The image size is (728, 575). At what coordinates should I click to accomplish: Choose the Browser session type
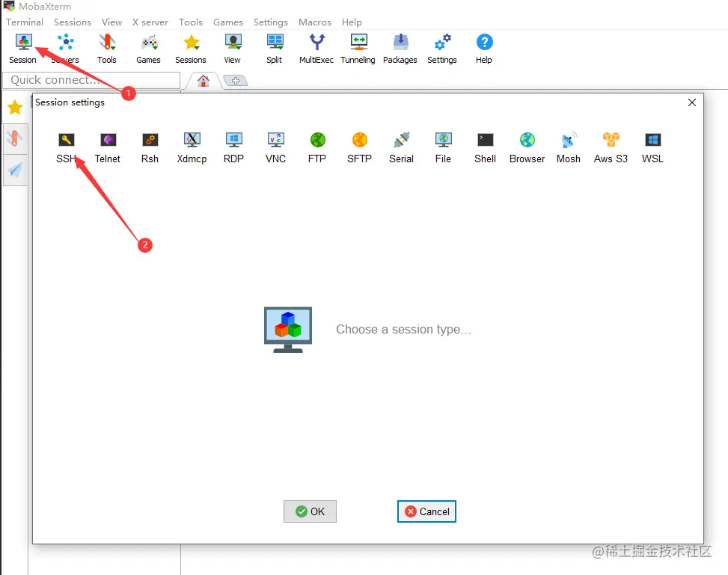coord(527,148)
